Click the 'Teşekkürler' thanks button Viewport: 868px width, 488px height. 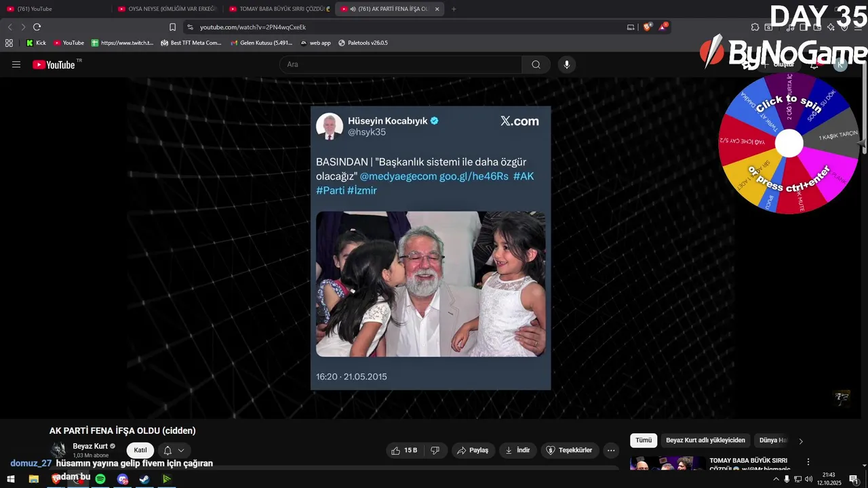click(570, 450)
